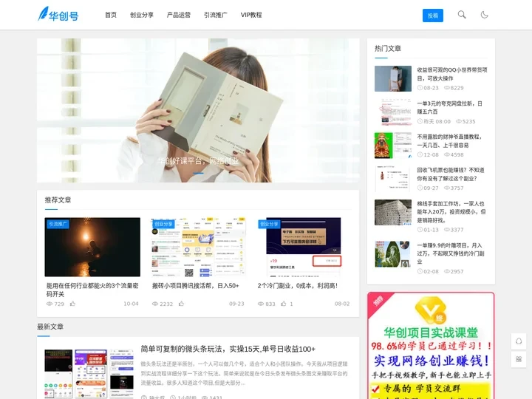This screenshot has height=399, width=532.
Task: Click clock icon beside 昨天 08:00
Action: [420, 121]
